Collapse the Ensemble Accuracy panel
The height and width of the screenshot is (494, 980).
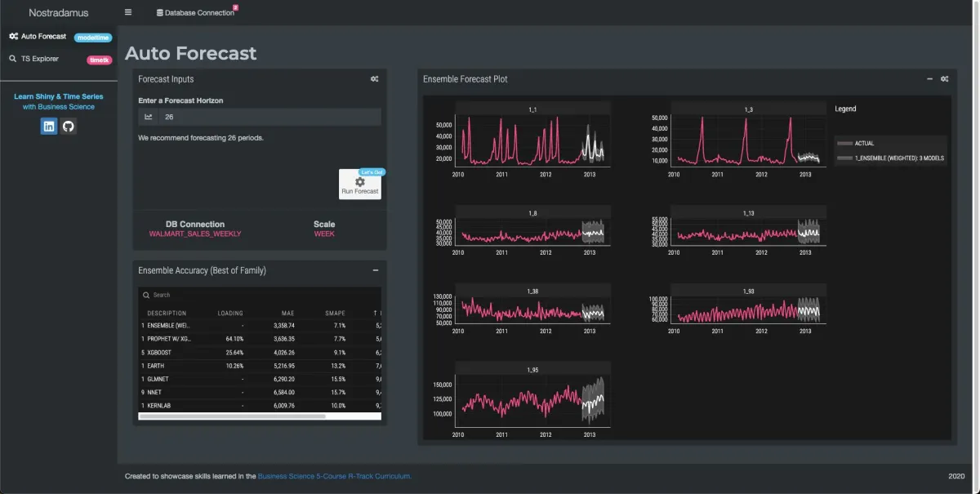375,270
